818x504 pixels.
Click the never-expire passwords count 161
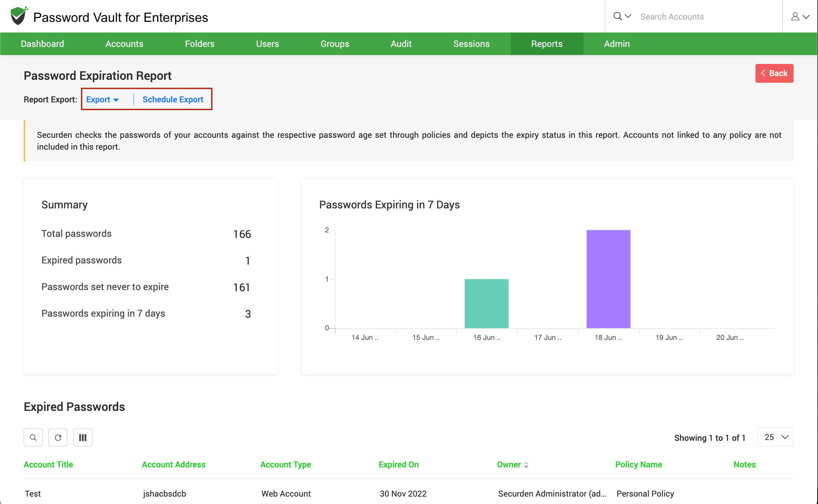[x=241, y=287]
